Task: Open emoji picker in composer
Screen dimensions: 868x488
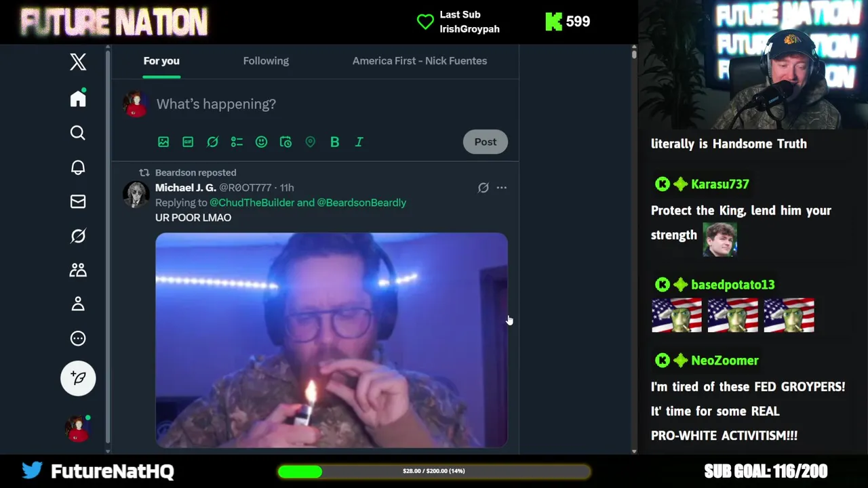Action: [x=261, y=142]
